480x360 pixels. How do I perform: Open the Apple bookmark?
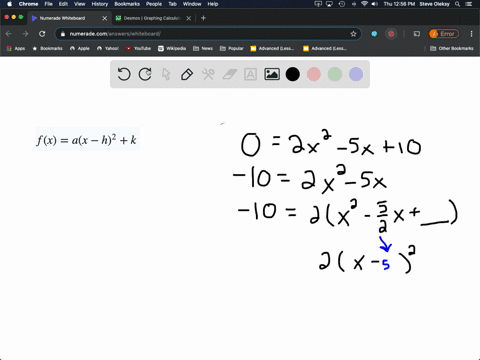pyautogui.click(x=80, y=48)
